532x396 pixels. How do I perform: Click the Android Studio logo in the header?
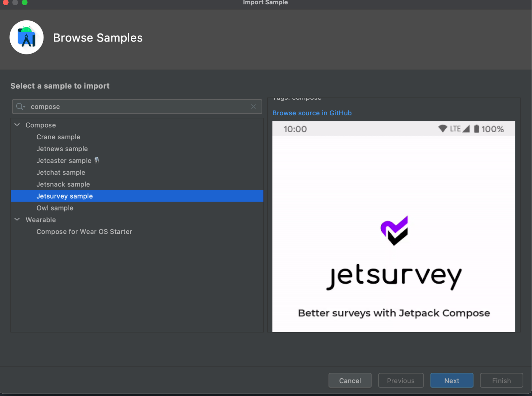(27, 37)
